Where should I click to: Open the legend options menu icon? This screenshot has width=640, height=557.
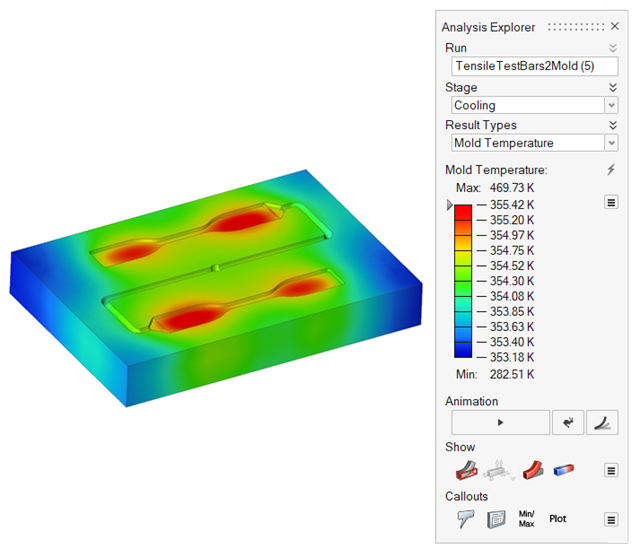[x=610, y=203]
